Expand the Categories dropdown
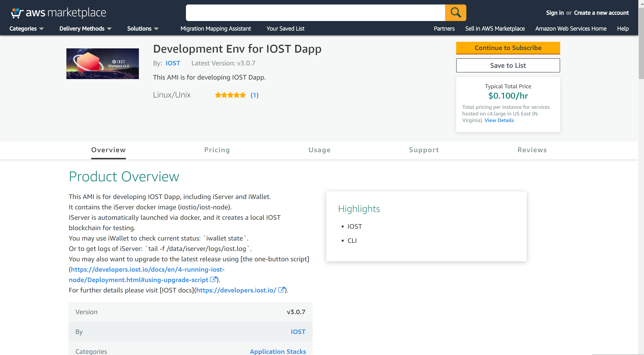The height and width of the screenshot is (355, 644). coord(26,29)
